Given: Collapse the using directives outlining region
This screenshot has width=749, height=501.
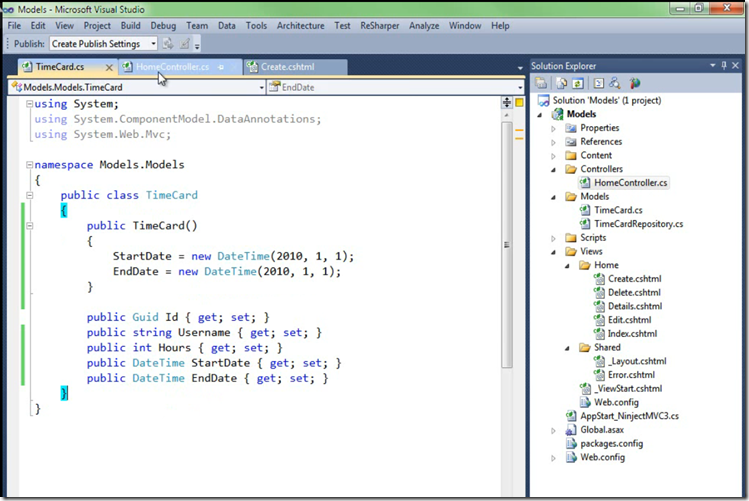Looking at the screenshot, I should click(30, 104).
